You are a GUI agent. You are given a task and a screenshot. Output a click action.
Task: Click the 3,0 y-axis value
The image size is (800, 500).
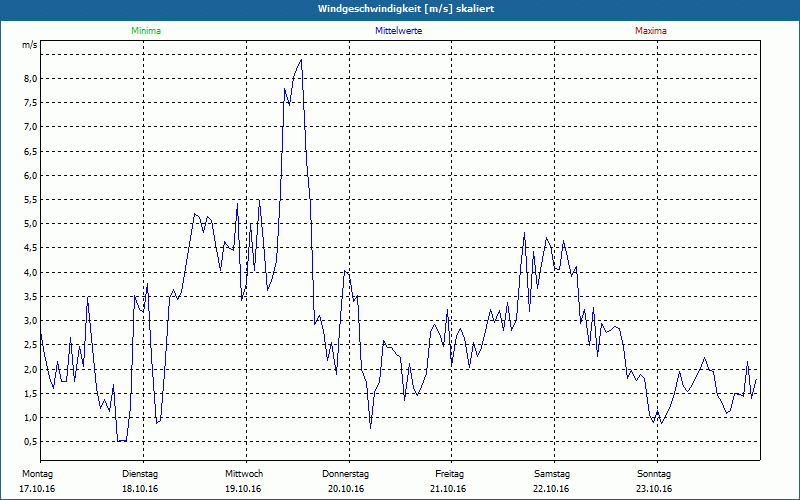click(30, 321)
